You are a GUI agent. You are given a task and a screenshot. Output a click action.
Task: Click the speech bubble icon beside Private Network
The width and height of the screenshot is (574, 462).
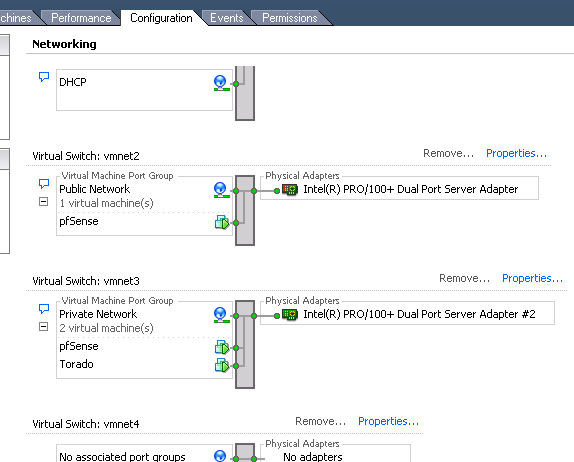[x=44, y=309]
